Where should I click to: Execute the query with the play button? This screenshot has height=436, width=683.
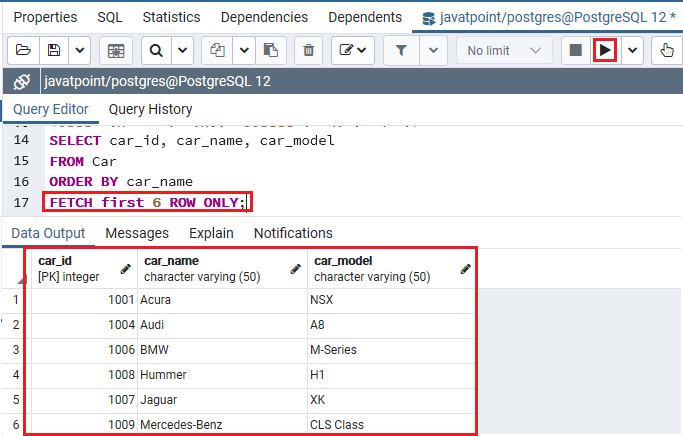(605, 51)
